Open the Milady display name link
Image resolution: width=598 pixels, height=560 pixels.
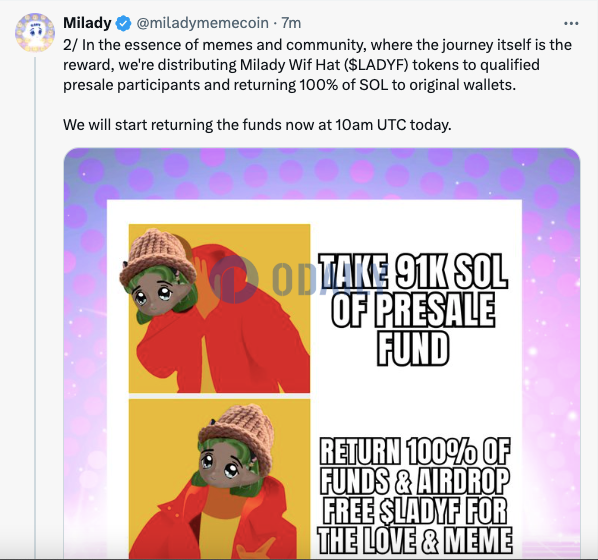pos(87,23)
